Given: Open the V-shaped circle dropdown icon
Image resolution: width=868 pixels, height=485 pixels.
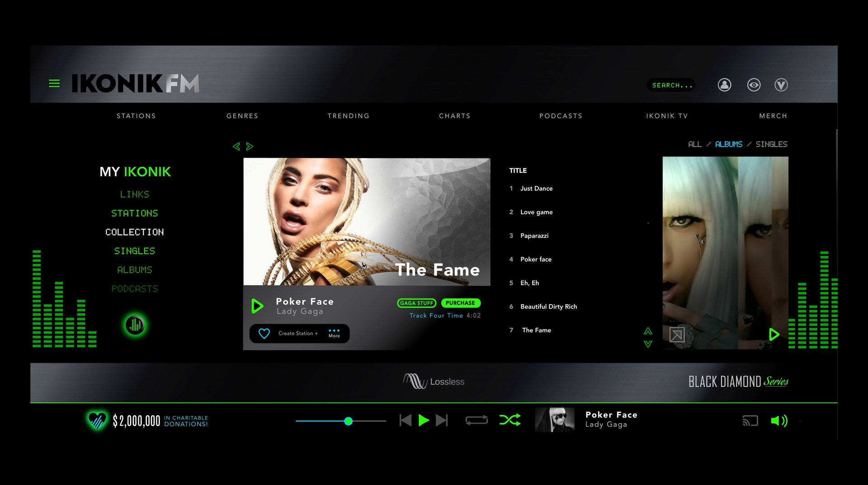Looking at the screenshot, I should 781,85.
